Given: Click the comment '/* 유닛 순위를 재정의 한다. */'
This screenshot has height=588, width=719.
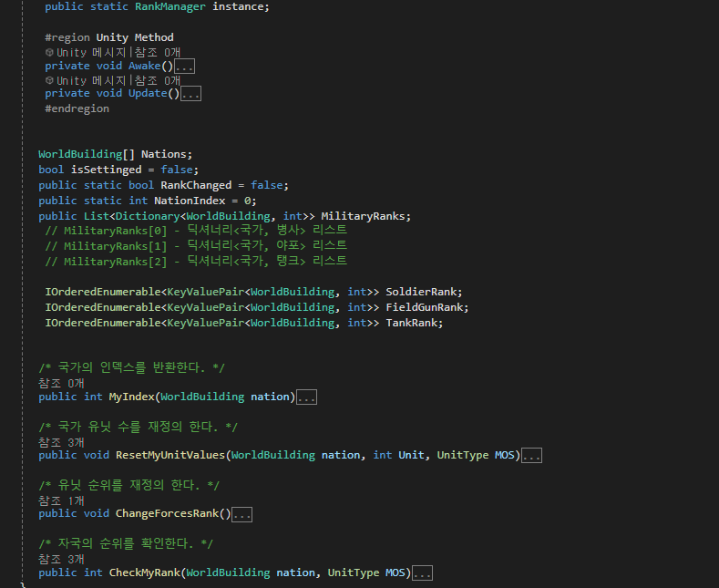Looking at the screenshot, I should point(128,485).
